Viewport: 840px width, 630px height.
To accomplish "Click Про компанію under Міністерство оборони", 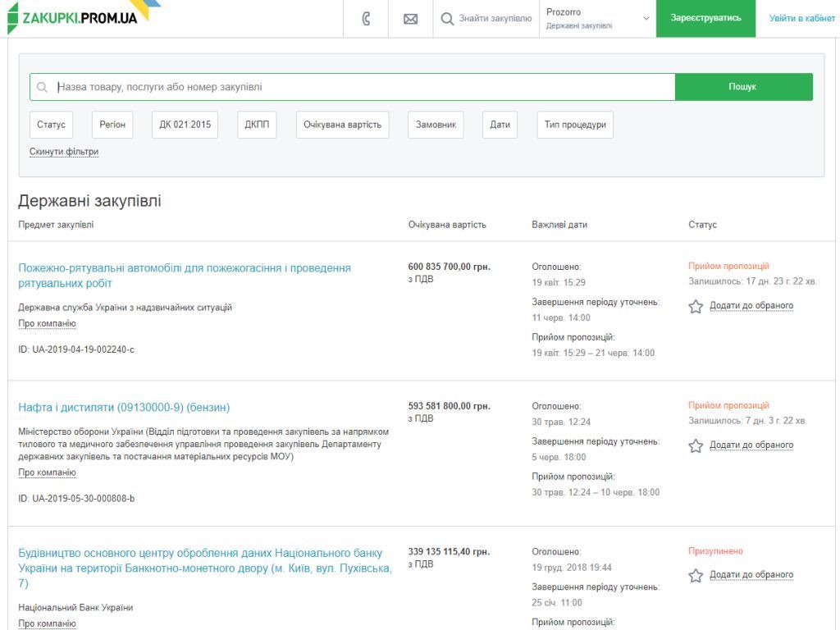I will [x=47, y=472].
